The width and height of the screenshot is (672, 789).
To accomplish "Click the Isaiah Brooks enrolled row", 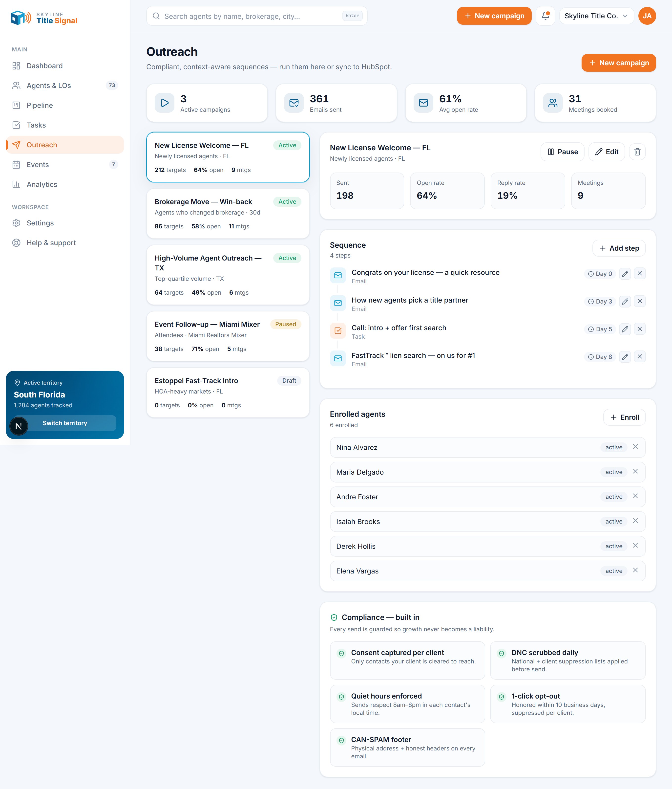I will click(487, 522).
